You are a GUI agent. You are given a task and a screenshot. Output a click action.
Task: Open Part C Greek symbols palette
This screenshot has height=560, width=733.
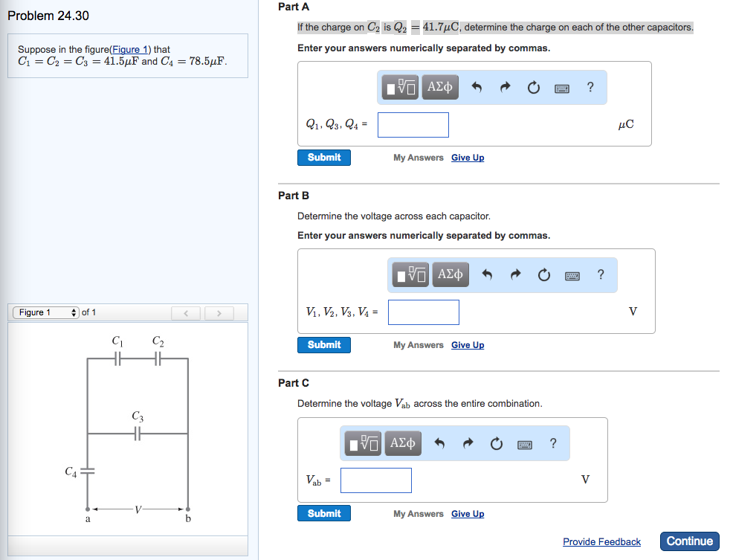(x=402, y=443)
